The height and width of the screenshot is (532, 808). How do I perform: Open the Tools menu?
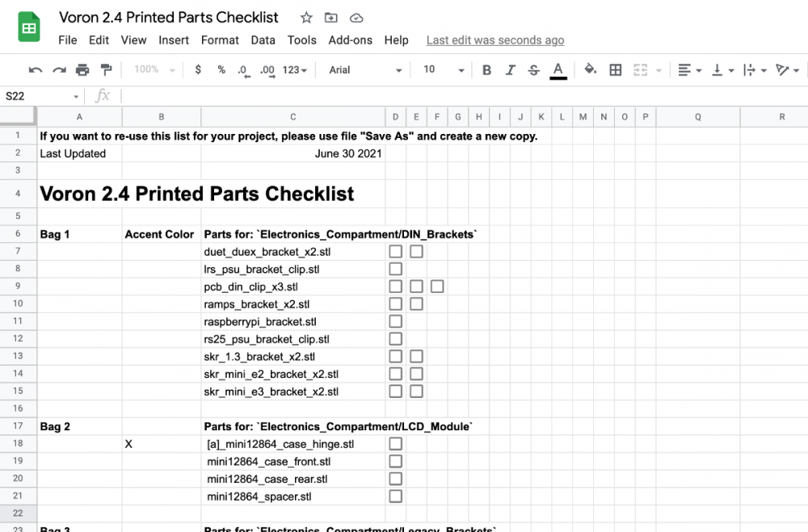(x=302, y=40)
